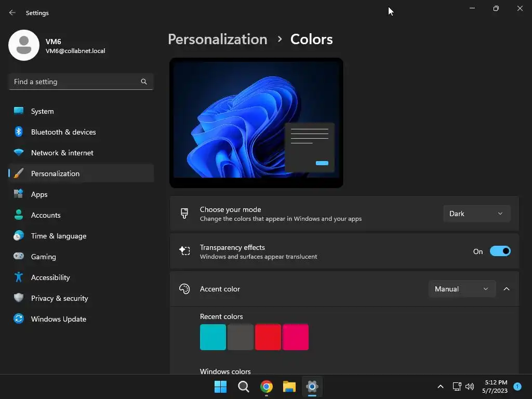This screenshot has height=399, width=532.
Task: Pick the pink recent color swatch
Action: point(295,337)
